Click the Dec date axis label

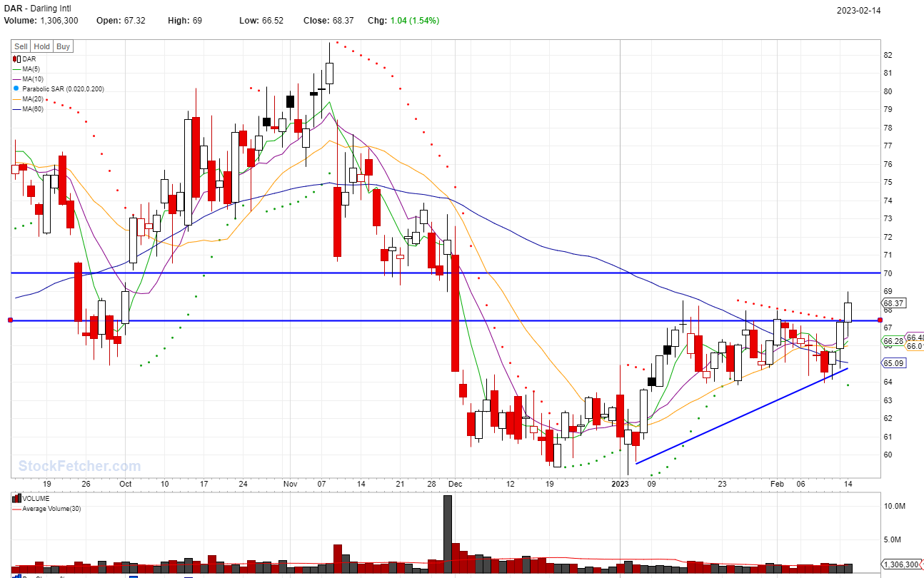[x=456, y=484]
